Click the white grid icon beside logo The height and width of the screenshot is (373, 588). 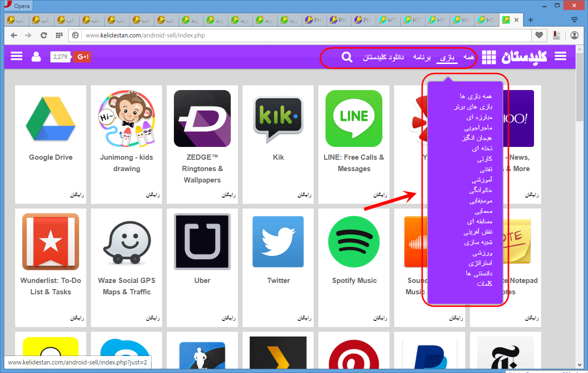click(x=489, y=57)
